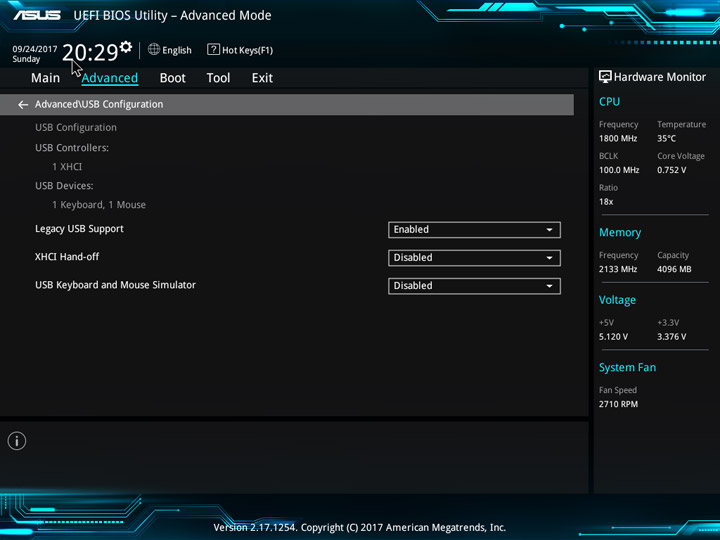Click the 2710 RPM fan speed value

(x=618, y=404)
